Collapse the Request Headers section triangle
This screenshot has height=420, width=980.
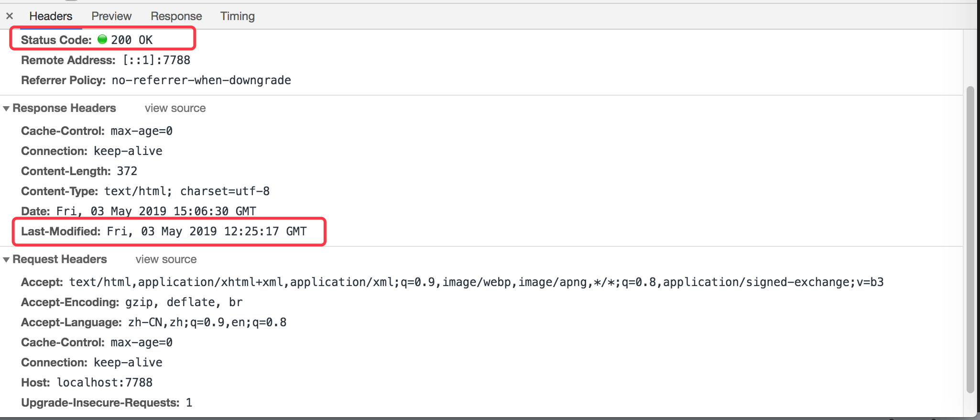(6, 260)
